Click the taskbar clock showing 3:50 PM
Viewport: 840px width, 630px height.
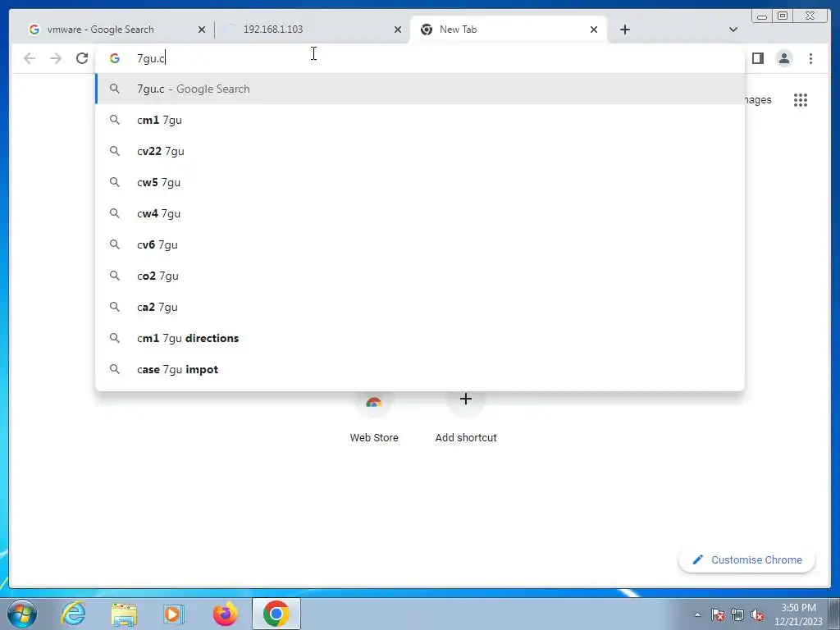pos(798,614)
